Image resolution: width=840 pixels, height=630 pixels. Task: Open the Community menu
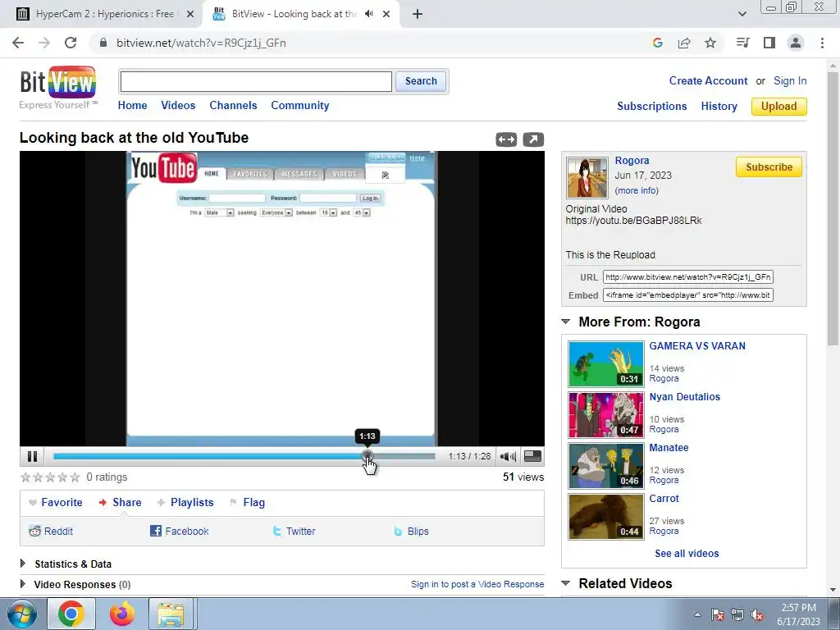[300, 106]
